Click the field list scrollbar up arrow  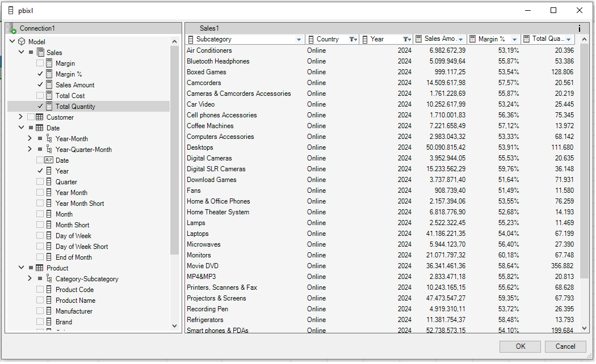(175, 40)
